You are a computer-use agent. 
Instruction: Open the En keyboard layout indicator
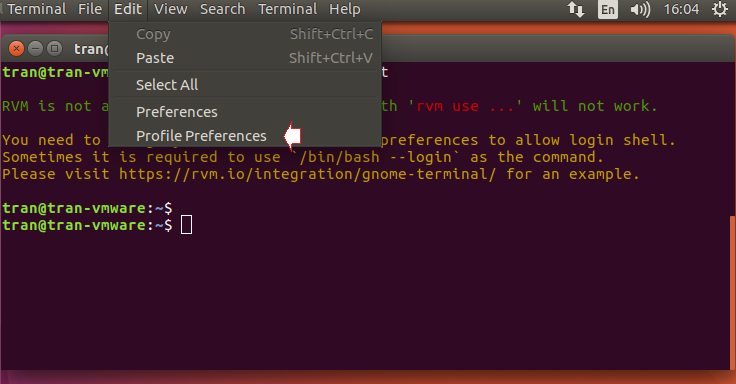(x=607, y=9)
